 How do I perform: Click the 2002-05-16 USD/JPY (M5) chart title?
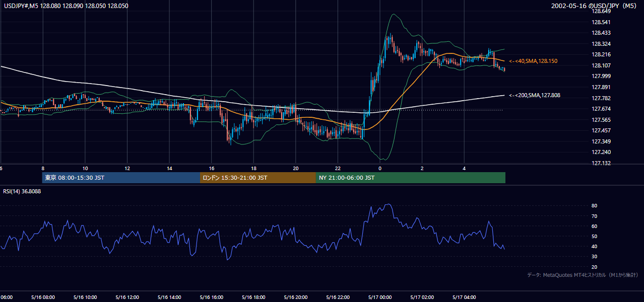pos(595,6)
